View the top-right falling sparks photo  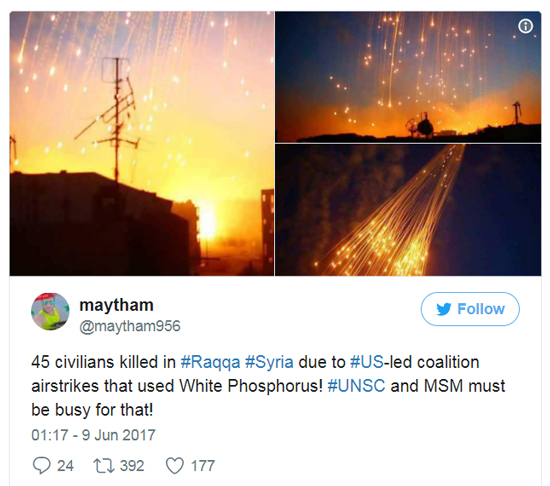point(408,77)
